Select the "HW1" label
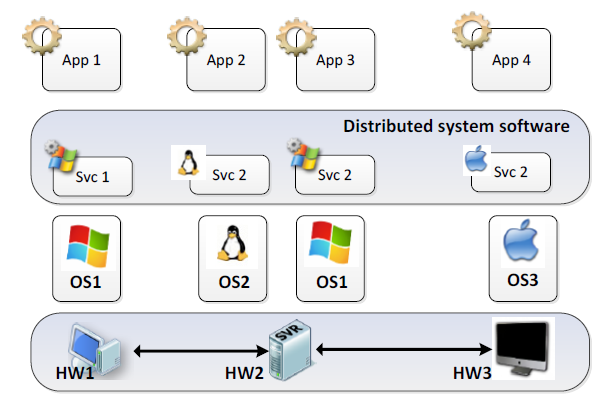 75,373
